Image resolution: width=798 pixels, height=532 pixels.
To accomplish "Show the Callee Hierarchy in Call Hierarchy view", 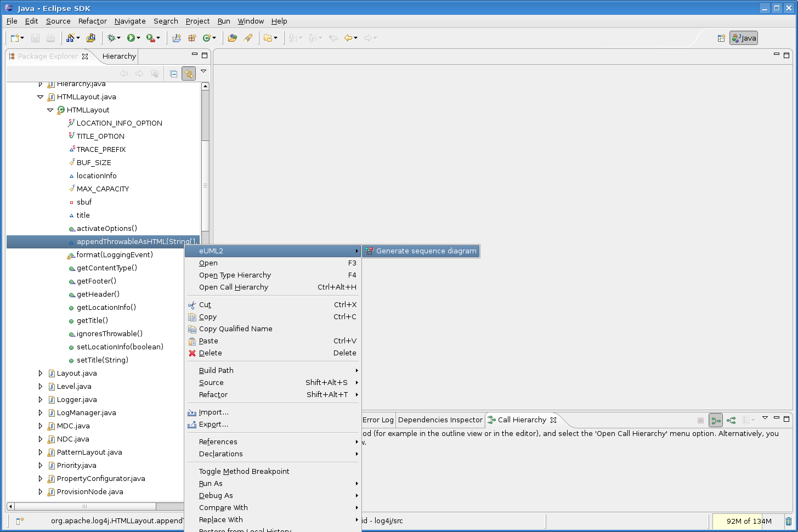I will point(731,420).
